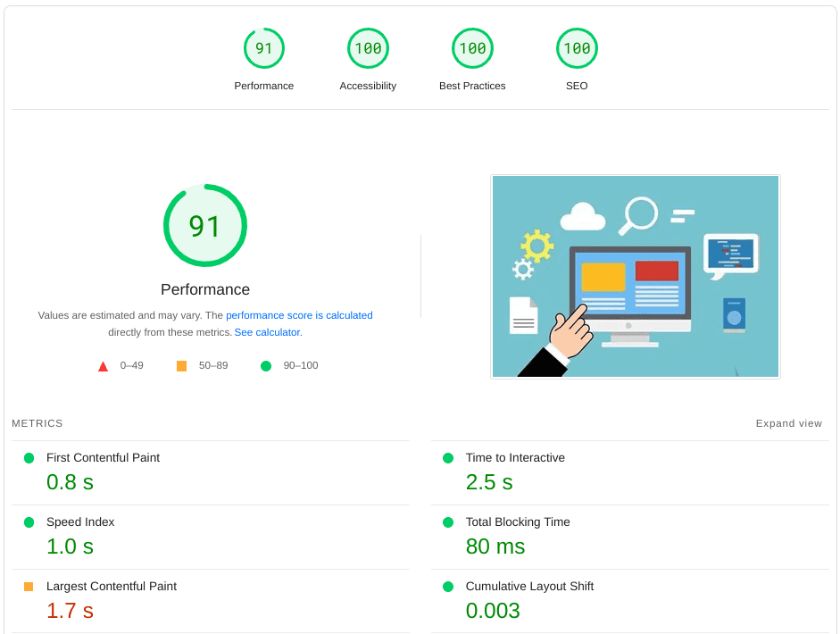
Task: Click the orange square 50–89 legend icon
Action: [181, 366]
